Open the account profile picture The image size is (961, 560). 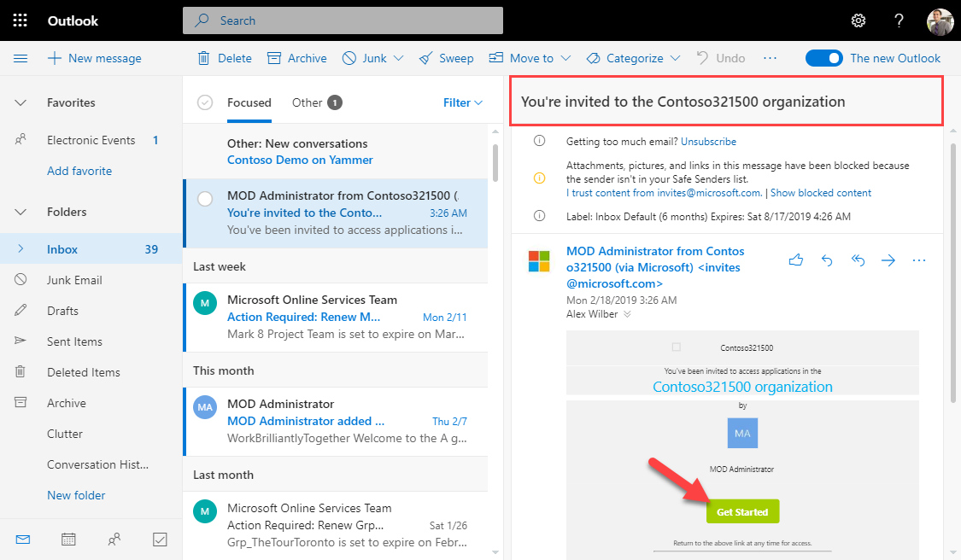coord(940,21)
